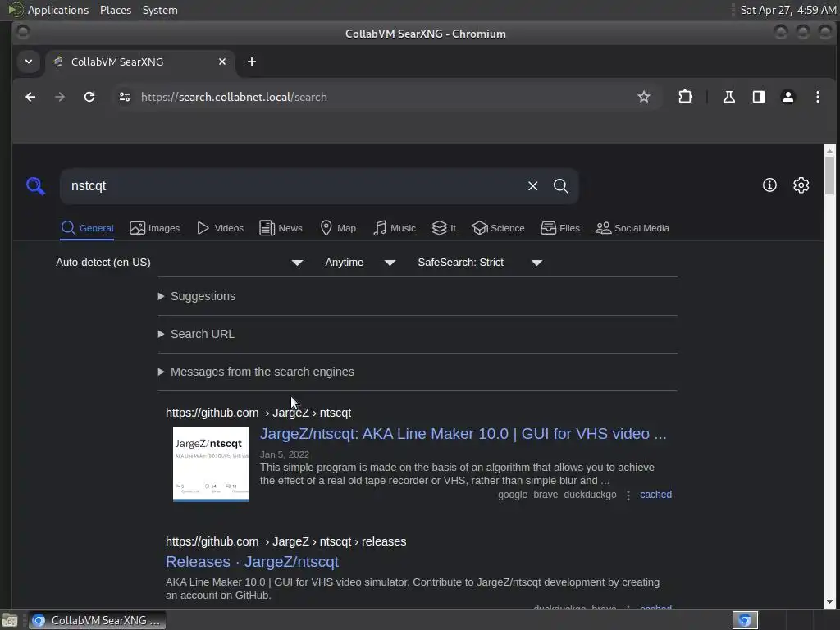840x630 pixels.
Task: Switch to the Images category
Action: (155, 228)
